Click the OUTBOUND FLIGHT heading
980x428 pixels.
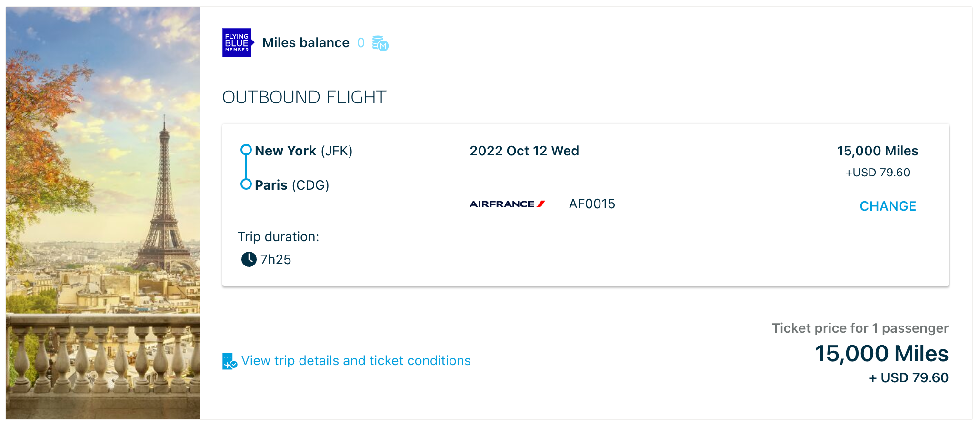[x=304, y=97]
